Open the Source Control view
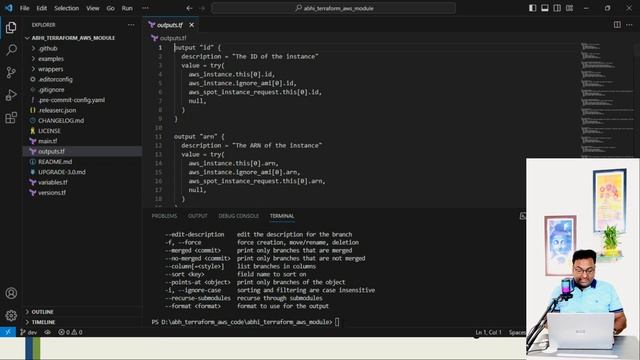640x360 pixels. [11, 73]
